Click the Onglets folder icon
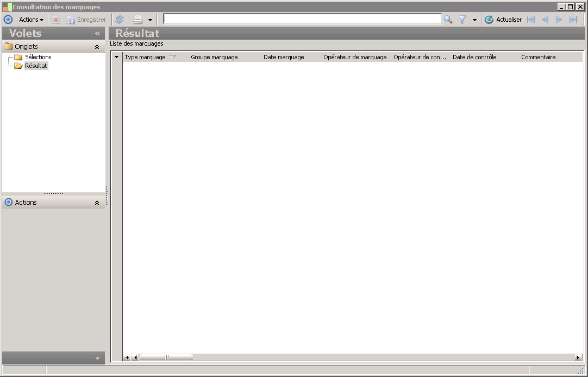588x377 pixels. [9, 47]
